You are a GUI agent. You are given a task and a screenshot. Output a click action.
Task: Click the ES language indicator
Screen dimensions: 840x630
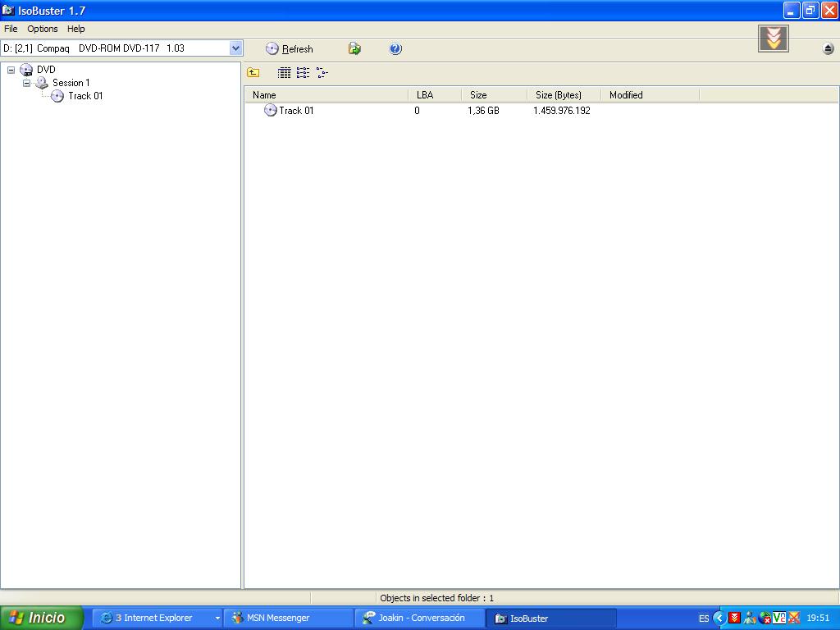pyautogui.click(x=704, y=619)
